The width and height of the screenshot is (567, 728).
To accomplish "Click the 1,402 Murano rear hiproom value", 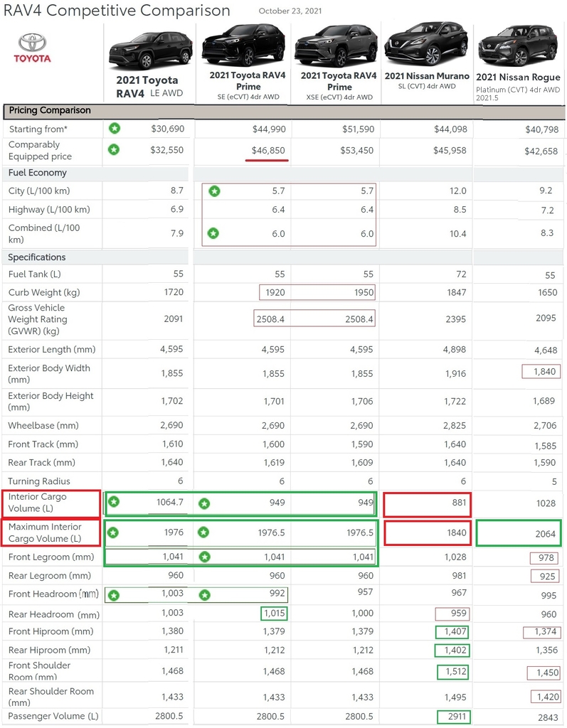I will coord(455,650).
